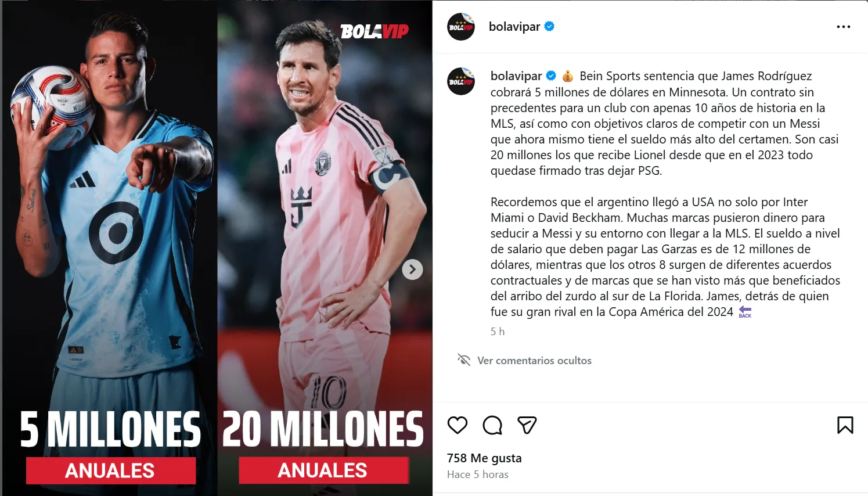Viewport: 868px width, 496px height.
Task: Open bolavipar username in header
Action: 514,27
